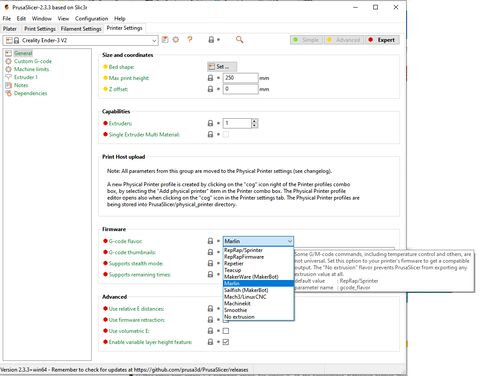Click lock icon for Use firmware retraction
480x376 pixels.
point(210,320)
